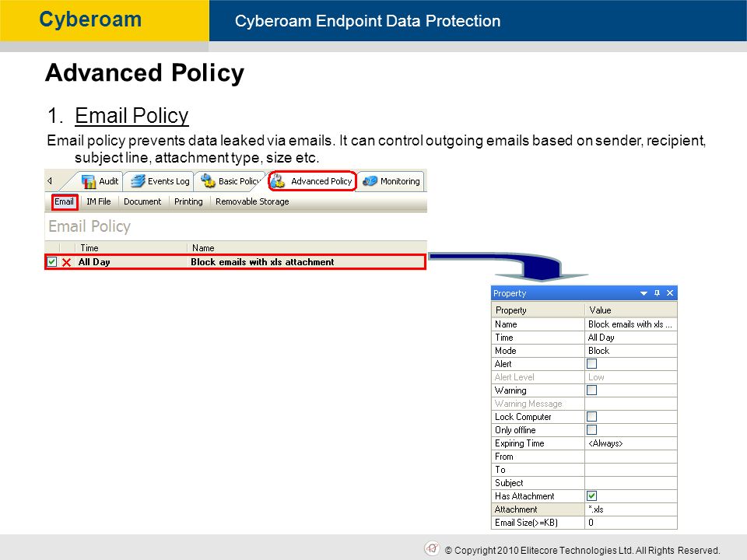Image resolution: width=747 pixels, height=560 pixels.
Task: Click the Audit tab icon
Action: 89,181
